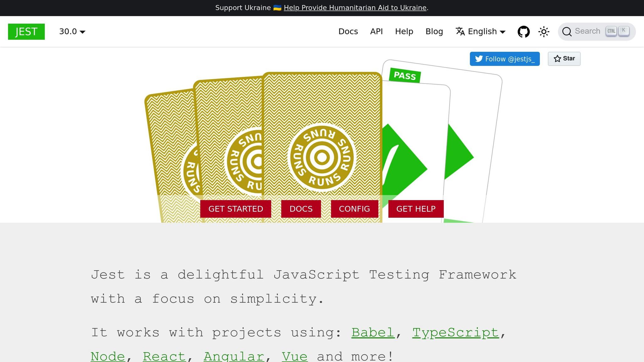The width and height of the screenshot is (644, 362).
Task: Click the JEST logo
Action: tap(26, 32)
